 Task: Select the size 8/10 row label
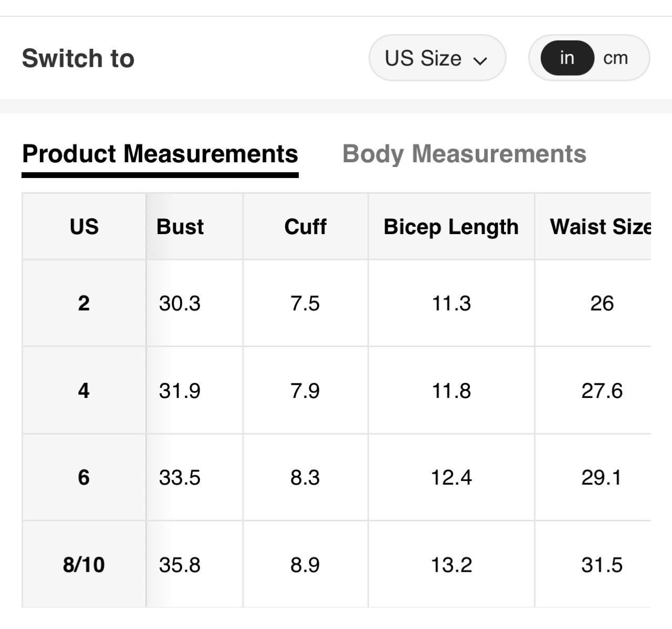[x=84, y=564]
